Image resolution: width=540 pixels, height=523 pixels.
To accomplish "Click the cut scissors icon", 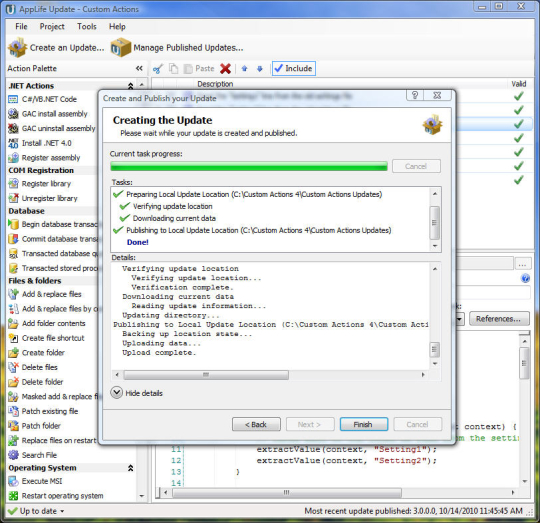I will coord(158,69).
